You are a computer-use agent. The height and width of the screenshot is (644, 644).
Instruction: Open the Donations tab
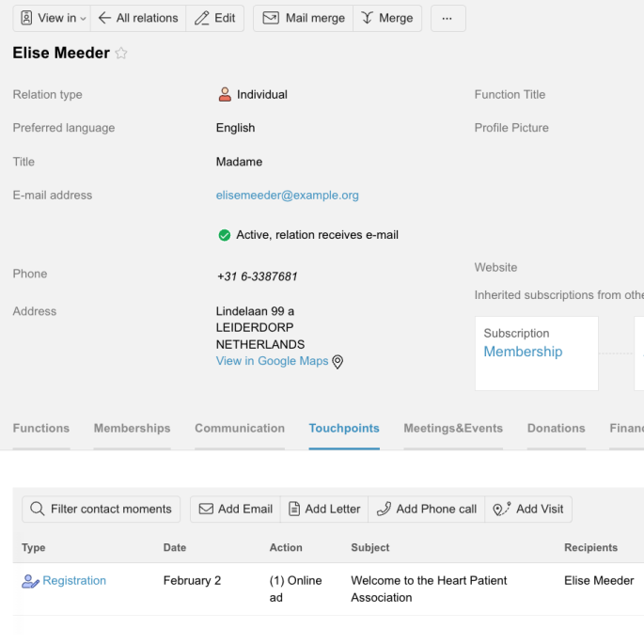(x=557, y=428)
